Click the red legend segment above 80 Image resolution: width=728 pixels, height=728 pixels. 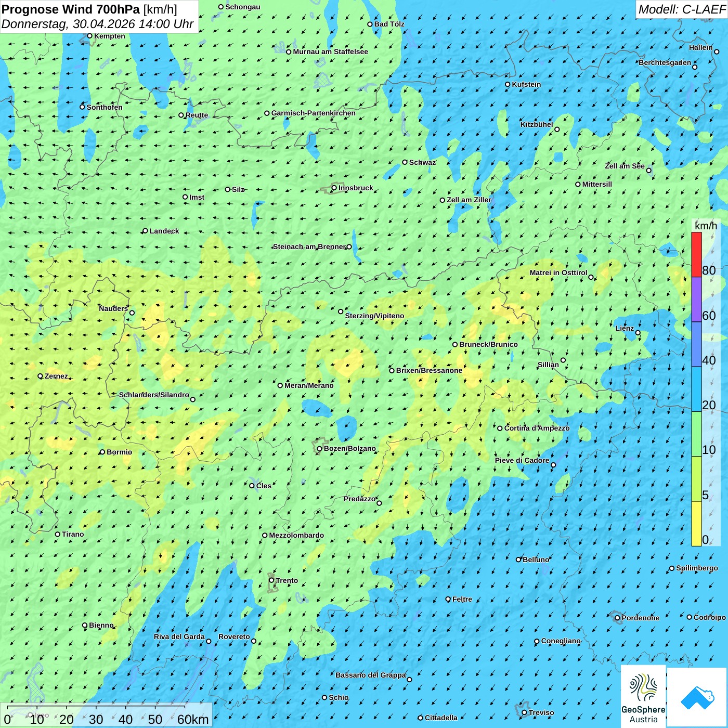(696, 254)
